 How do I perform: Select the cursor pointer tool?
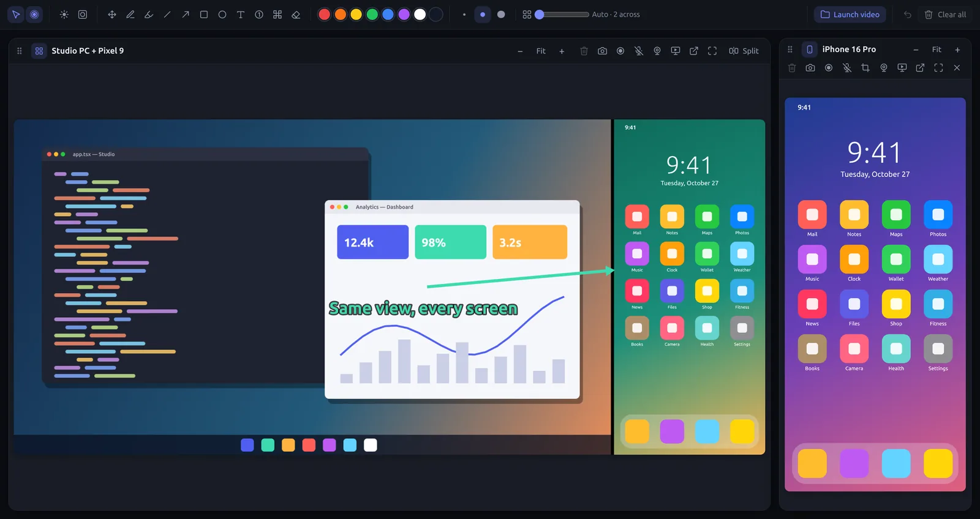tap(17, 15)
